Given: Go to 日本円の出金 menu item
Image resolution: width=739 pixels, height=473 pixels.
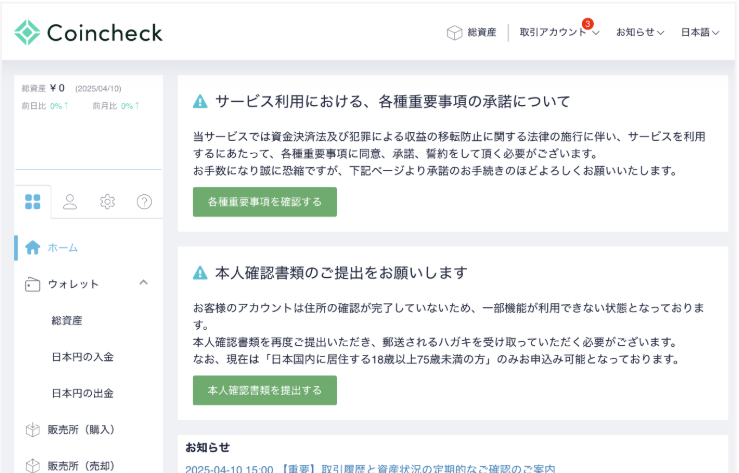Looking at the screenshot, I should tap(82, 393).
